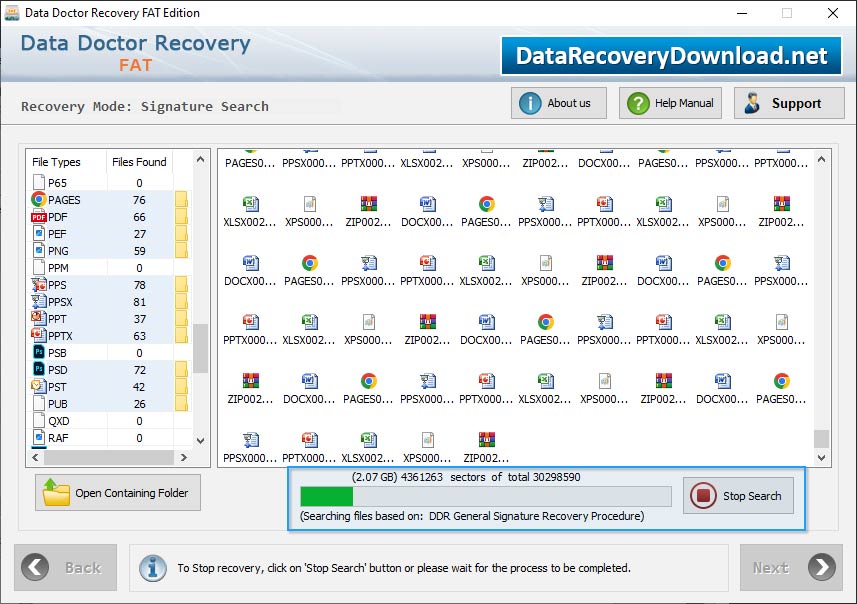Select the PSB Photoshop file type icon
Viewport: 857px width, 604px height.
click(38, 353)
